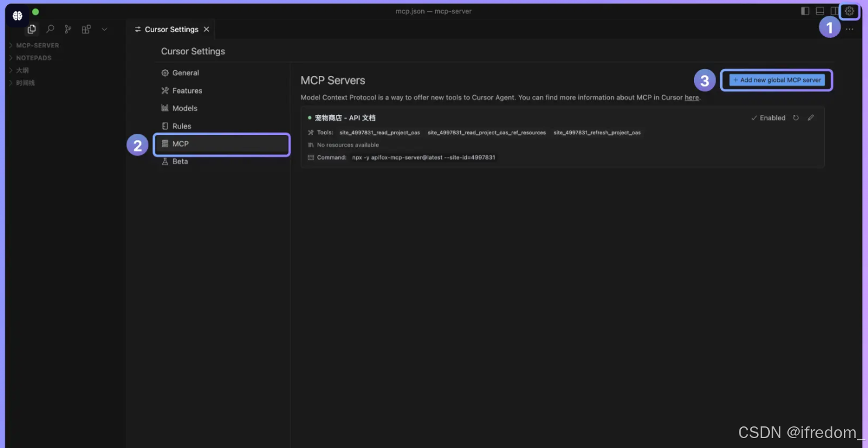Viewport: 868px width, 448px height.
Task: Click Add new global MCP server
Action: [x=776, y=80]
